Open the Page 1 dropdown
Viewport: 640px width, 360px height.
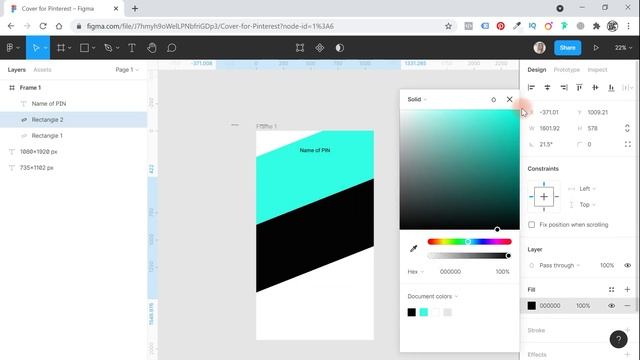(x=127, y=70)
